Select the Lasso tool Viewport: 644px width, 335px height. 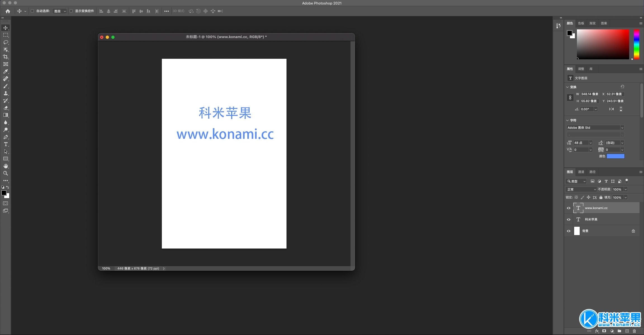tap(6, 42)
